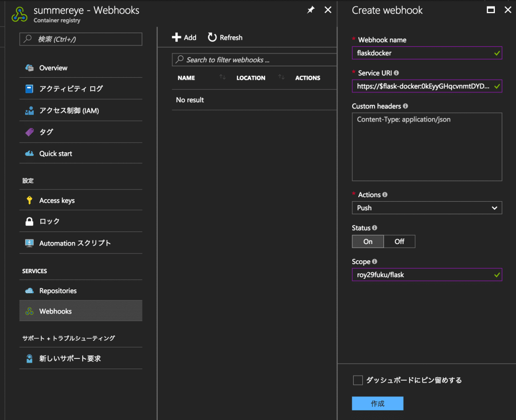Click the Automation script monitor icon

coord(29,243)
